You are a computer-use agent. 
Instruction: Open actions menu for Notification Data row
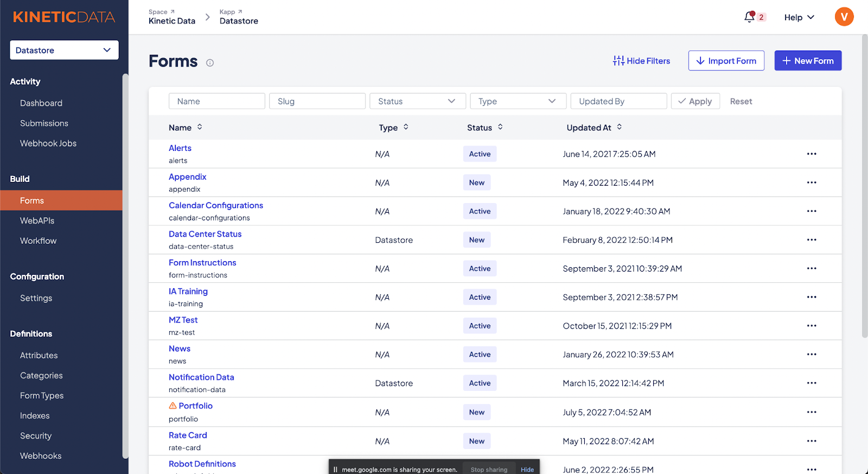(x=812, y=383)
